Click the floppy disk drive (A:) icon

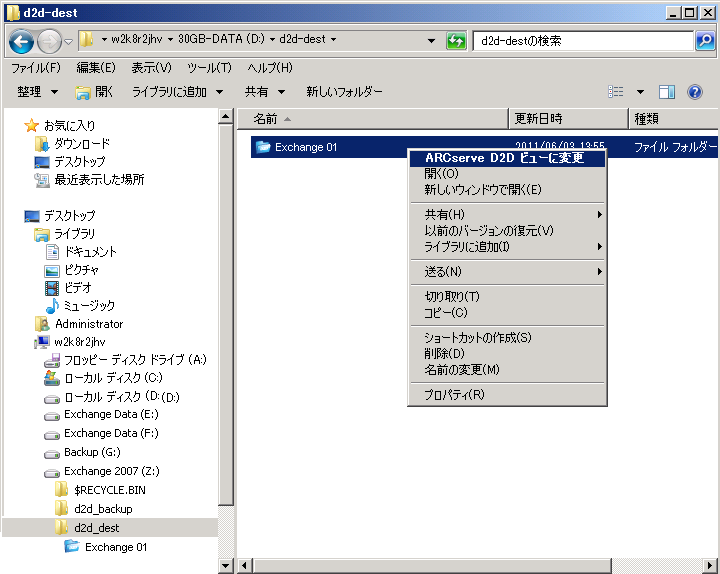[52, 360]
